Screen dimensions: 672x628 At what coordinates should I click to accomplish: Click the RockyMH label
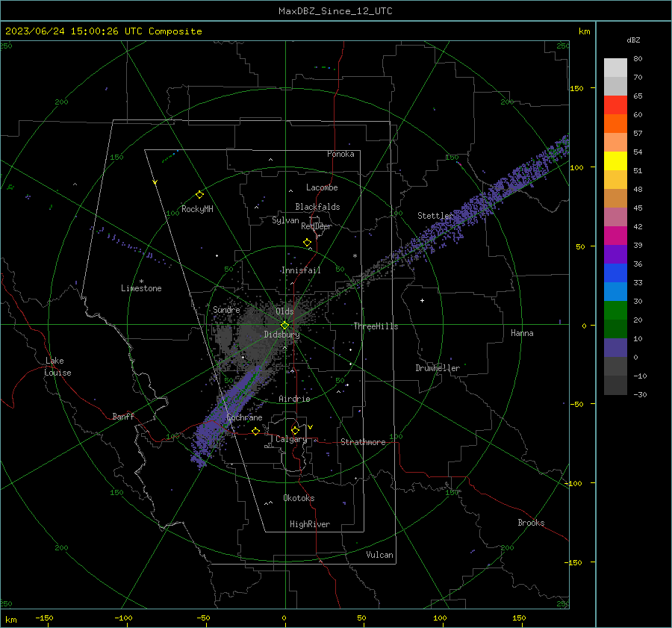[x=197, y=209]
